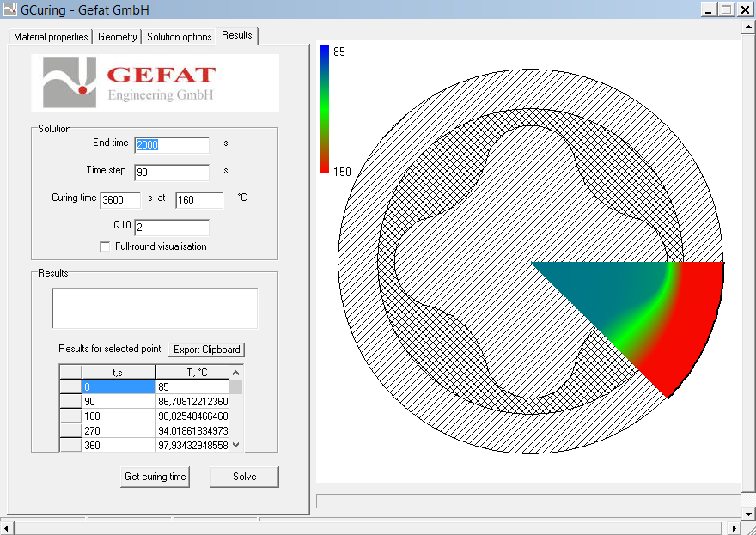Select the table row with time 180
The width and height of the screenshot is (756, 535).
(119, 416)
